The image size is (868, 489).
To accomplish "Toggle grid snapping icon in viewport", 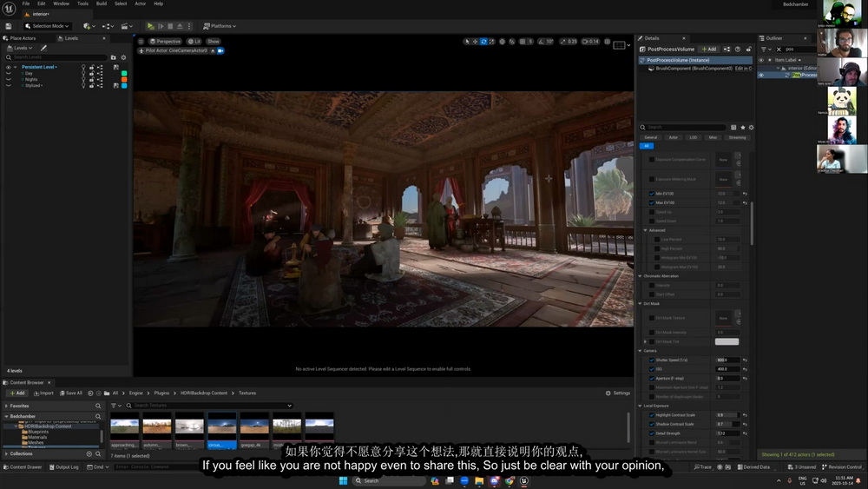I will (x=523, y=42).
